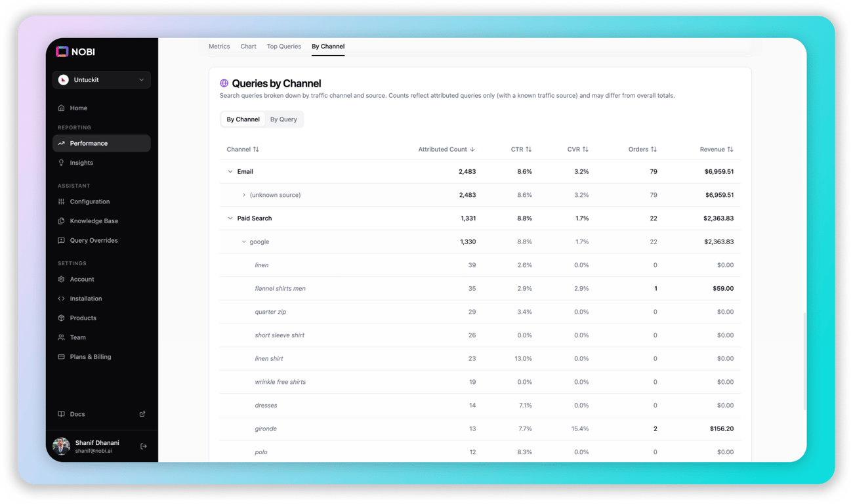Collapse the google source under Paid Search
The width and height of the screenshot is (853, 504).
pos(243,241)
